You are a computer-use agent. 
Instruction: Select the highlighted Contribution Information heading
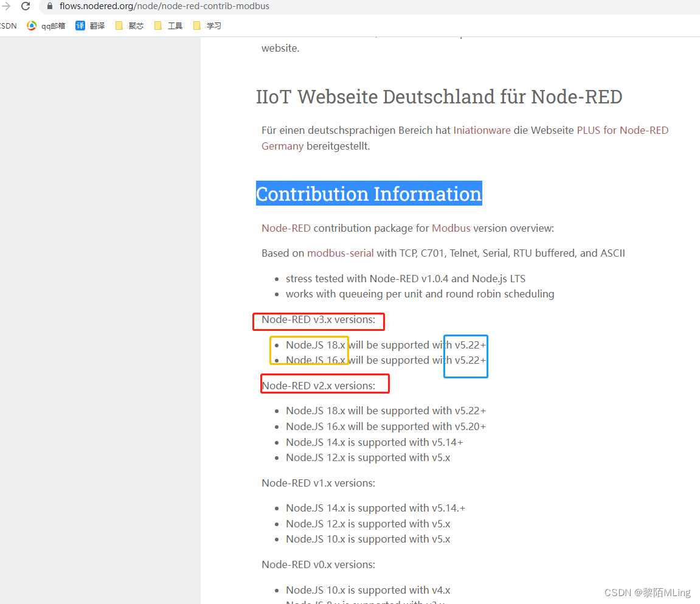(369, 193)
